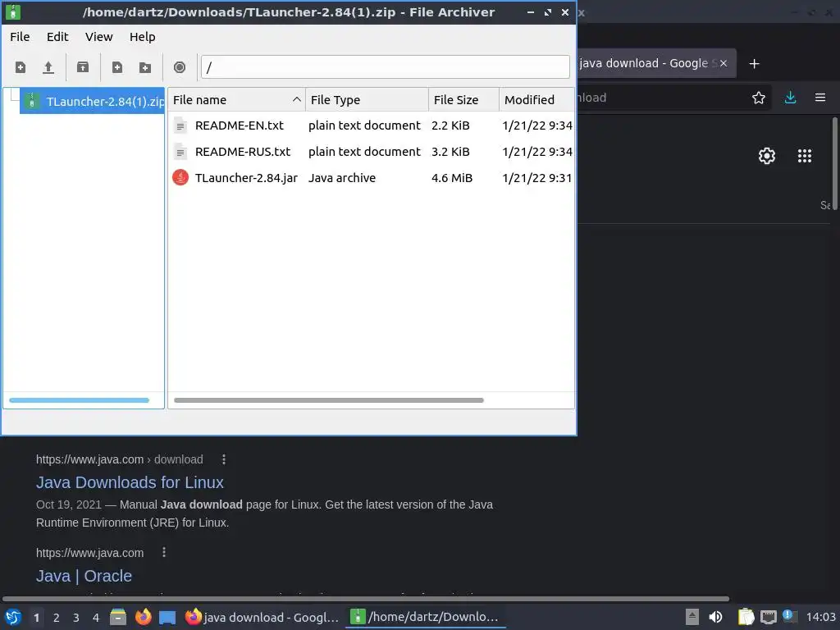840x630 pixels.
Task: Select the TLauncher-2.84(1).zip tree node
Action: 92,101
